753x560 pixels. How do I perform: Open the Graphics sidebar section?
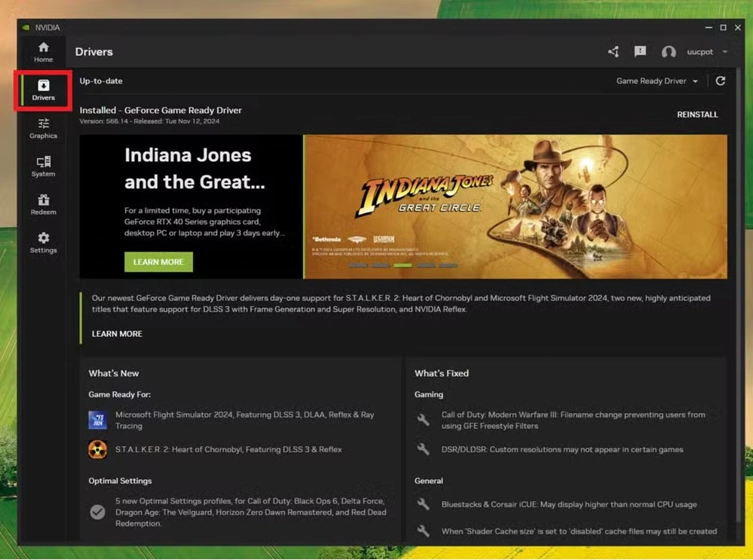[x=43, y=128]
